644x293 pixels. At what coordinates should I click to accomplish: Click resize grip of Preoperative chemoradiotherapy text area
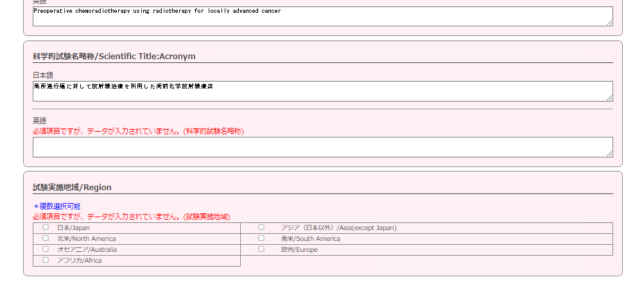609,22
